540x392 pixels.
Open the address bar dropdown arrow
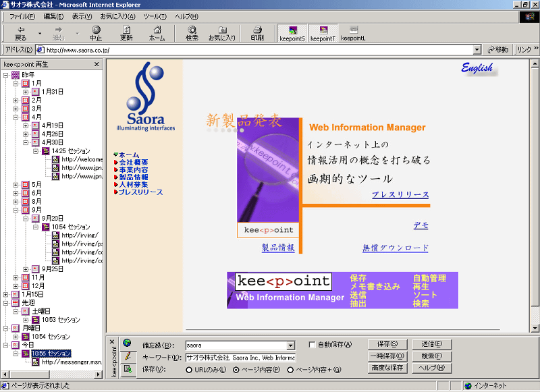[x=477, y=50]
